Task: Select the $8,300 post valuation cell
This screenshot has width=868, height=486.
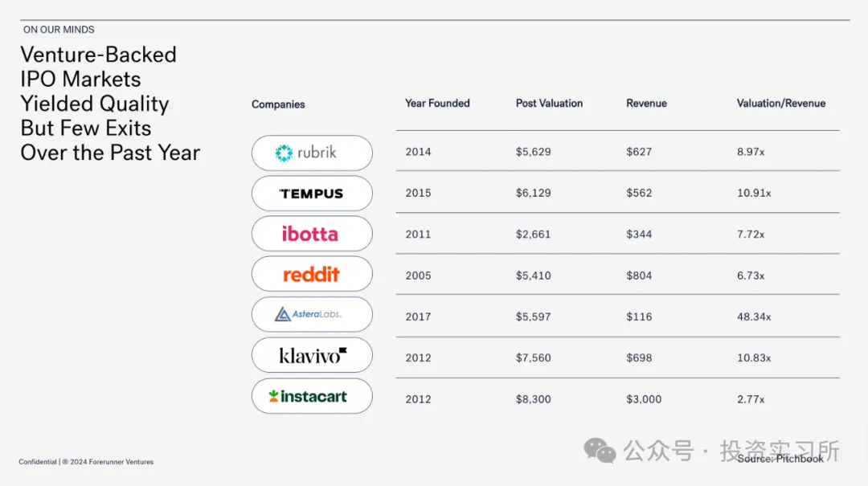Action: pos(533,400)
